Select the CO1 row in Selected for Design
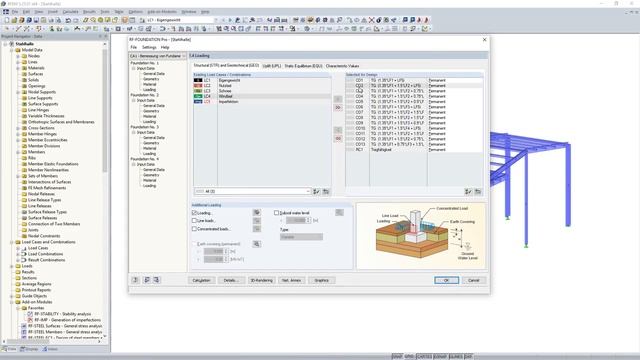The image size is (640, 360). click(x=414, y=80)
